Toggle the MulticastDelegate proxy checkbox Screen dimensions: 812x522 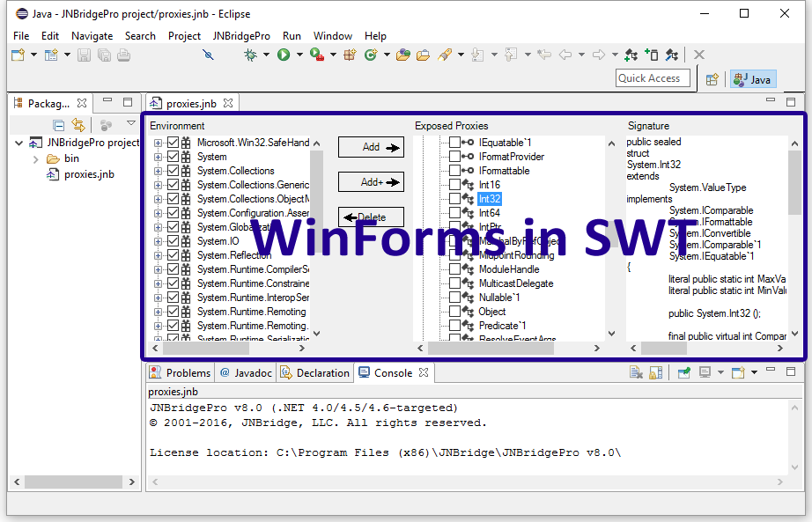454,283
